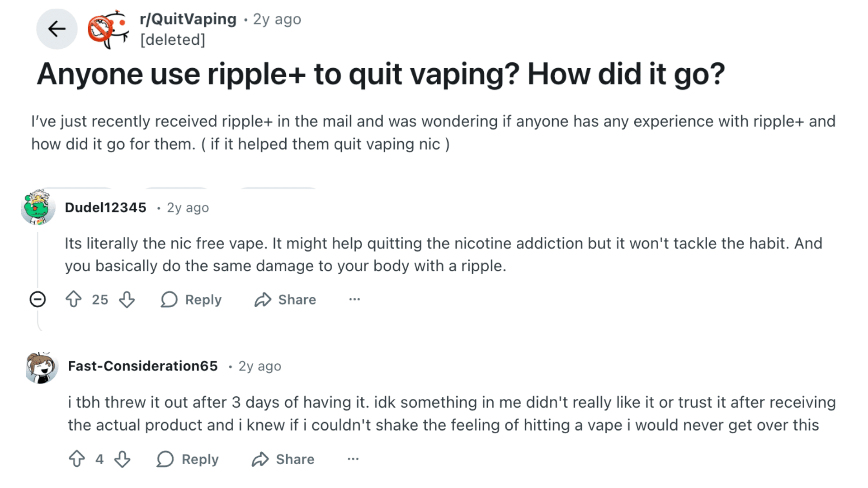This screenshot has width=868, height=488.
Task: Upvote Dudel12345's comment
Action: 74,299
